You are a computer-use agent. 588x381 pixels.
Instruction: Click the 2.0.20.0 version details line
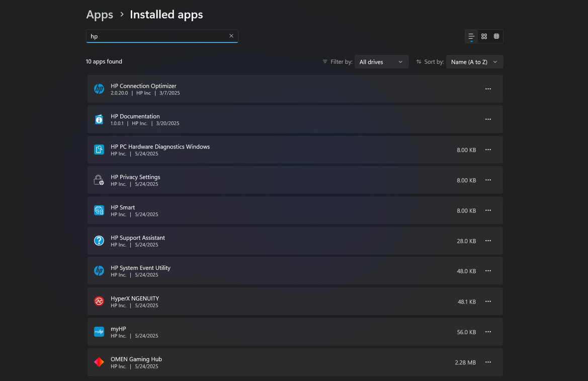pyautogui.click(x=145, y=93)
